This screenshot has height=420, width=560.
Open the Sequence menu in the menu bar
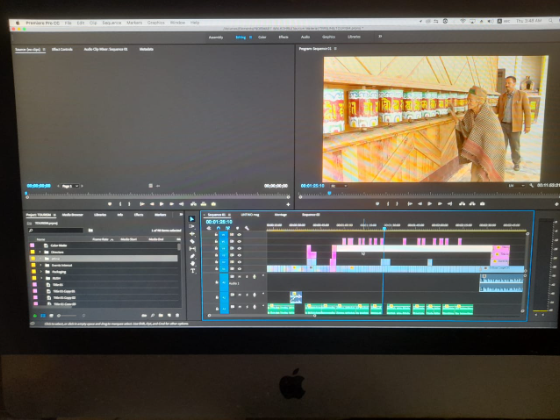[x=111, y=22]
